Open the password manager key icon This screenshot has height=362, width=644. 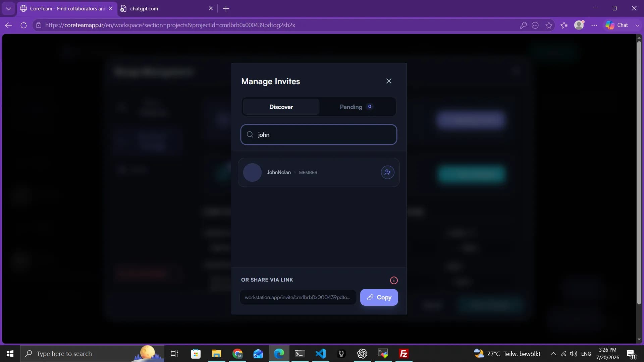click(x=523, y=25)
